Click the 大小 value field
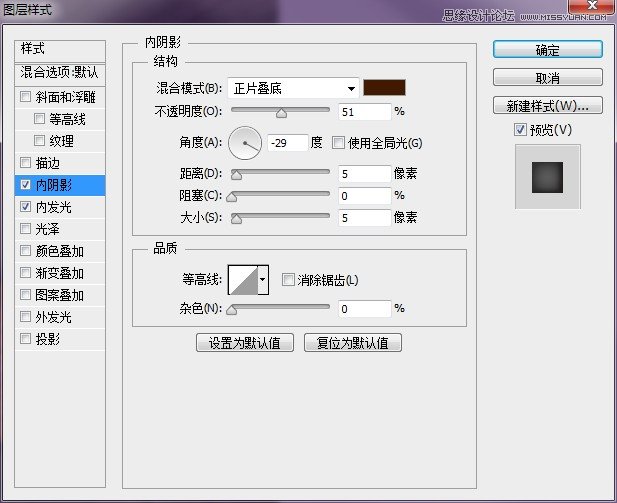 [364, 218]
